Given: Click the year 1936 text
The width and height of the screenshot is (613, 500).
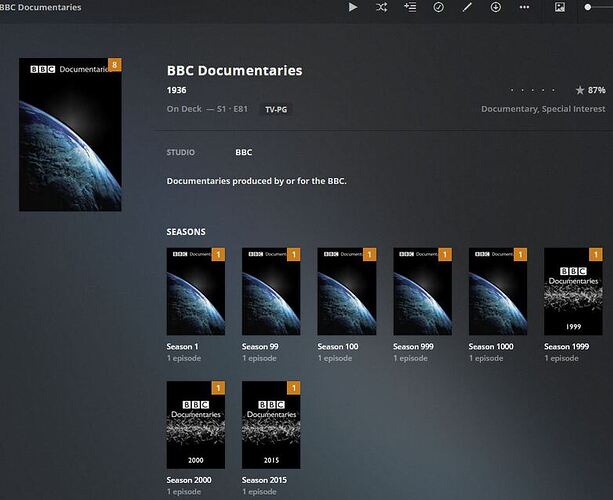Looking at the screenshot, I should tap(176, 90).
